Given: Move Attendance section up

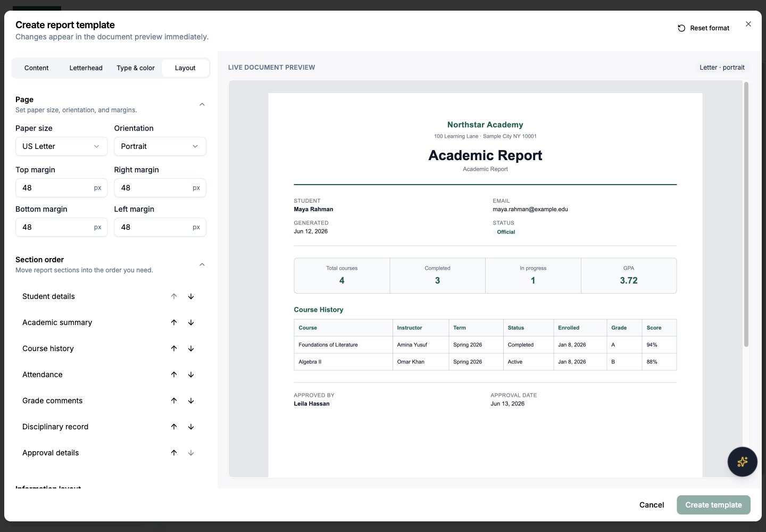Looking at the screenshot, I should 174,375.
